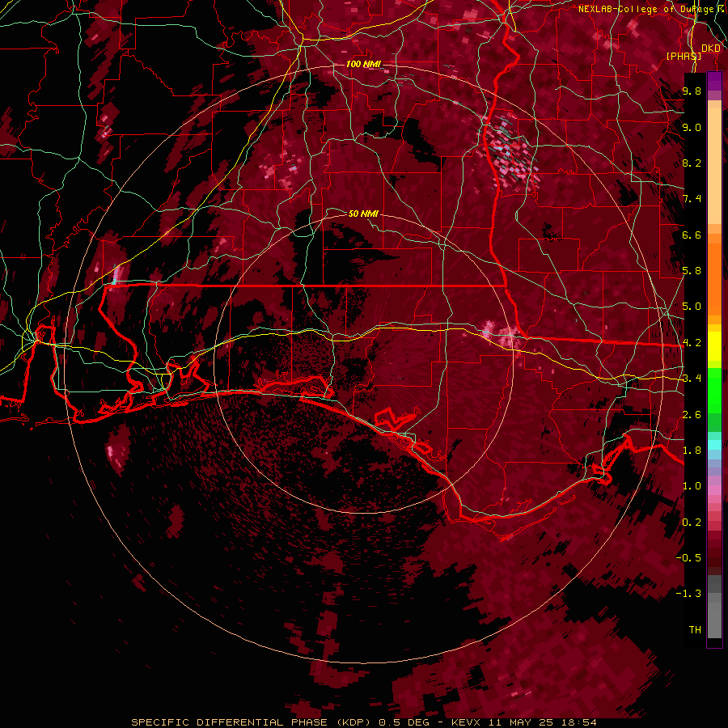Click the 2.6 legend value
Screen dimensions: 728x728
pos(692,415)
